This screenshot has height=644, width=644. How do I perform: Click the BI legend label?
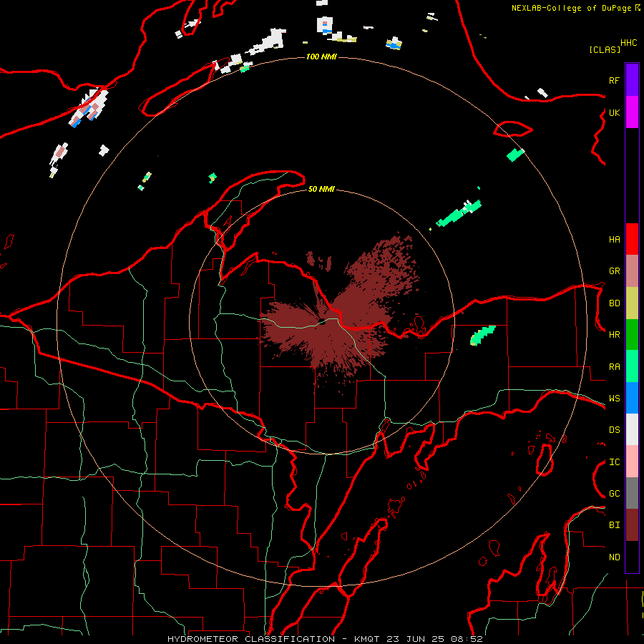pos(614,525)
